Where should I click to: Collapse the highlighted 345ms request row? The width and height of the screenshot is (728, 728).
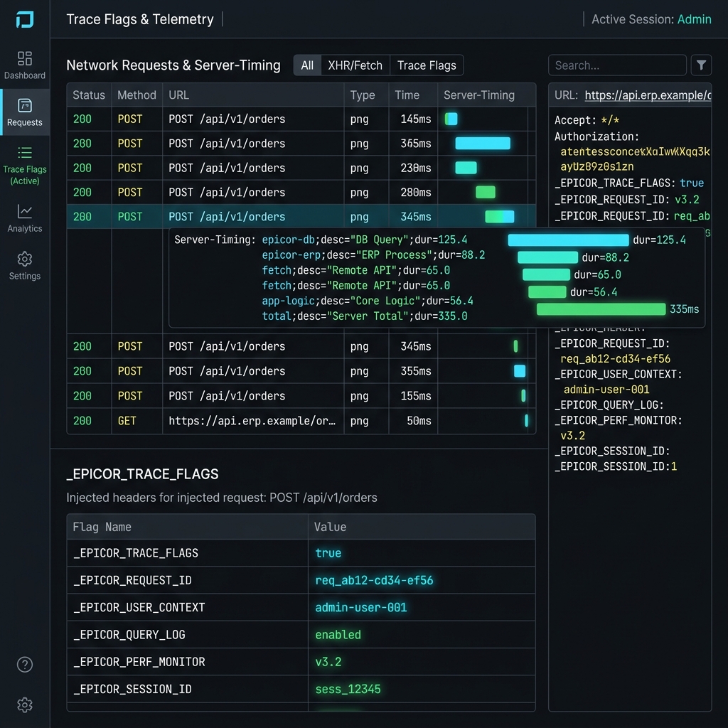tap(301, 217)
